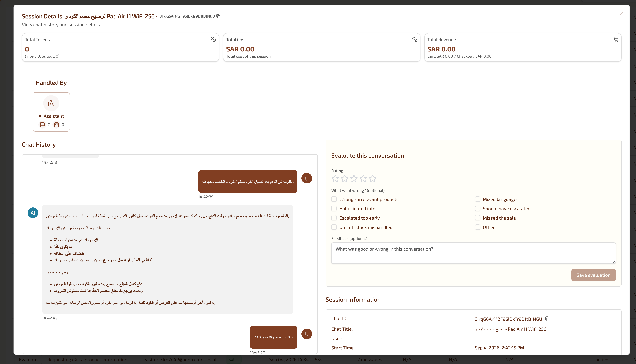Viewport: 636px width, 364px height.
Task: Check Out-of-stock mishandled
Action: click(x=334, y=227)
